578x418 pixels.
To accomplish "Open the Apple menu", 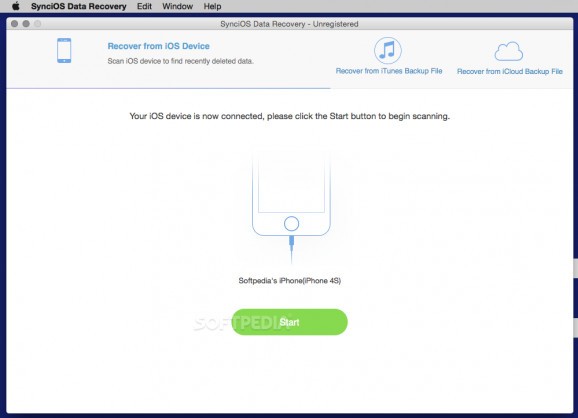I will [15, 6].
